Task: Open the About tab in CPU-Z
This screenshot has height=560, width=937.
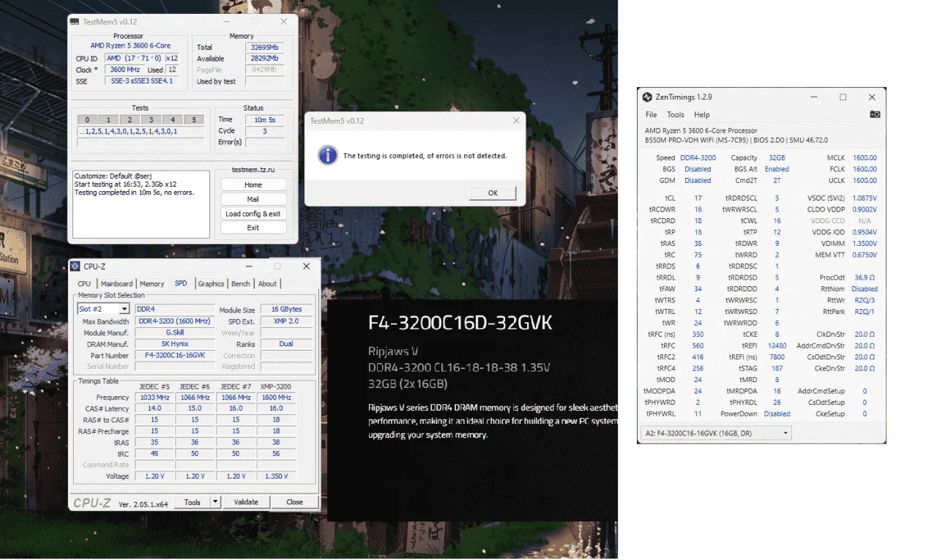Action: click(x=267, y=284)
